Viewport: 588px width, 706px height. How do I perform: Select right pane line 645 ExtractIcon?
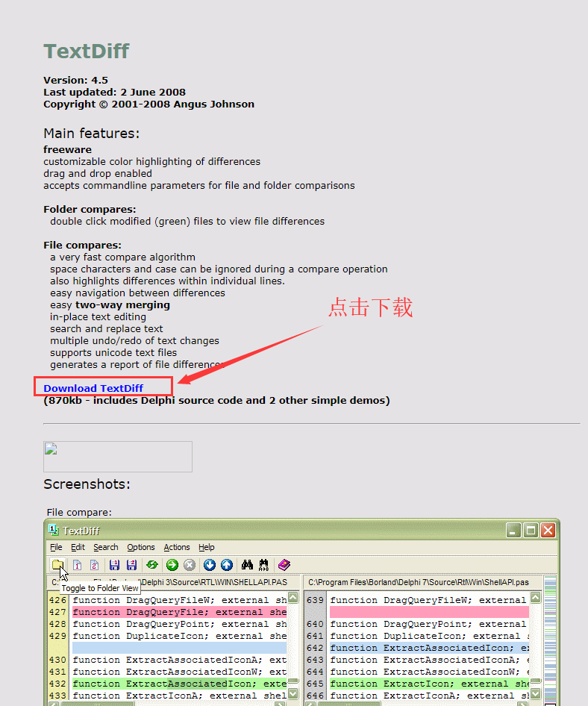pyautogui.click(x=430, y=684)
